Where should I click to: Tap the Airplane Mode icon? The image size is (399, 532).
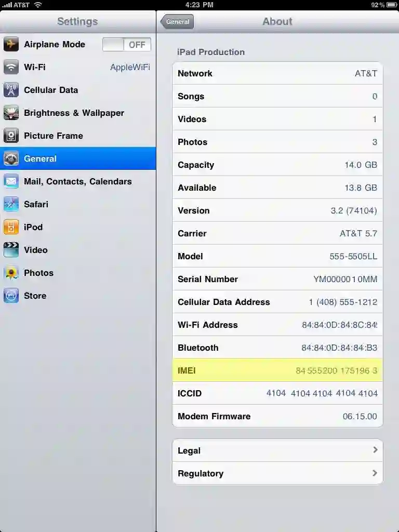pos(11,44)
